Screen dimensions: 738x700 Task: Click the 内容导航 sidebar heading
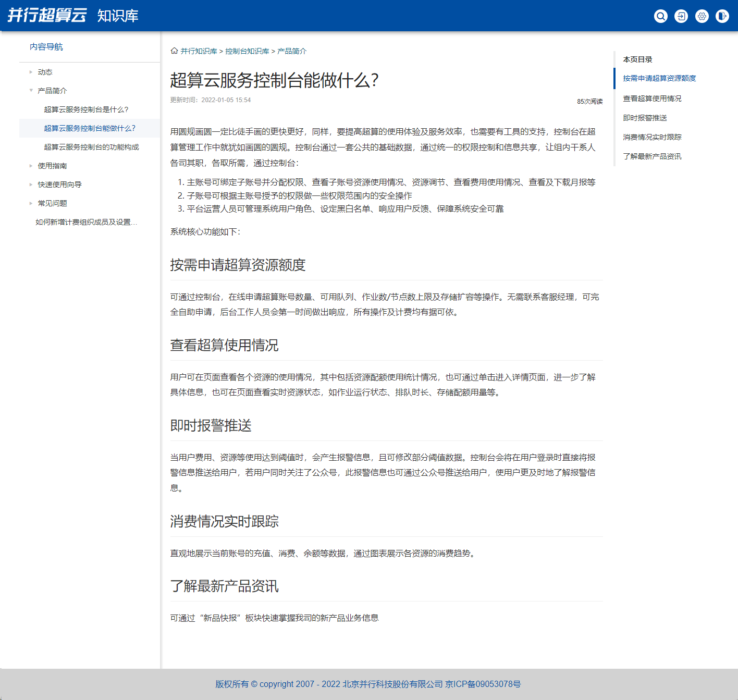point(46,47)
